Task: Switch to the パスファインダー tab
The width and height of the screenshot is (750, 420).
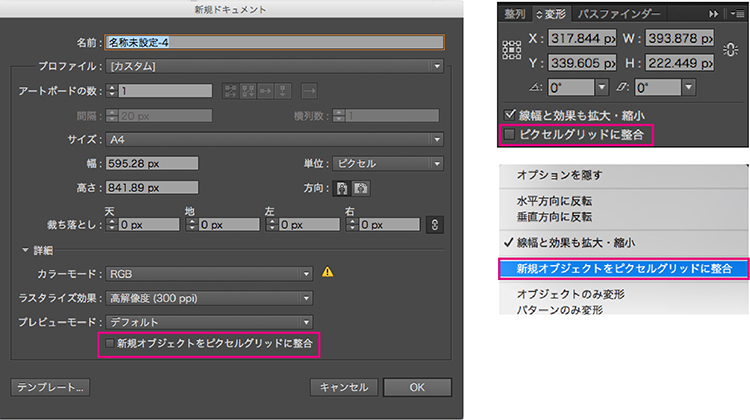Action: 618,14
